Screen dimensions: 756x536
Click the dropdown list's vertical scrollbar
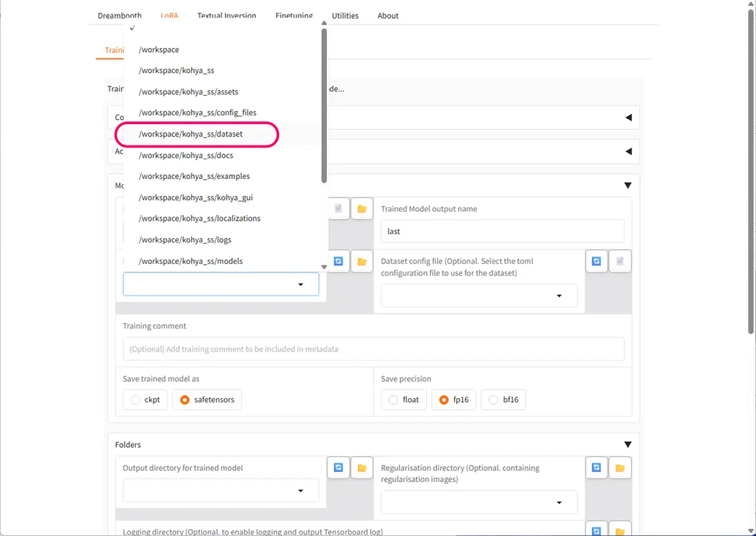pyautogui.click(x=324, y=105)
